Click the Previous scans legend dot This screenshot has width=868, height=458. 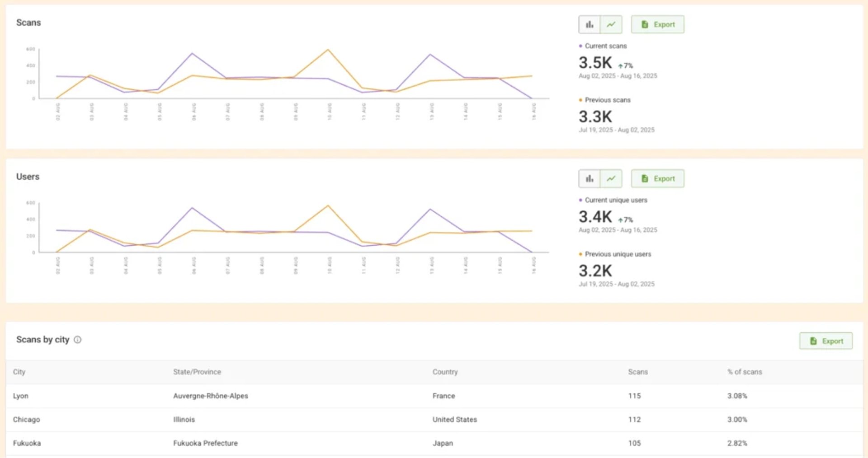[x=580, y=100]
